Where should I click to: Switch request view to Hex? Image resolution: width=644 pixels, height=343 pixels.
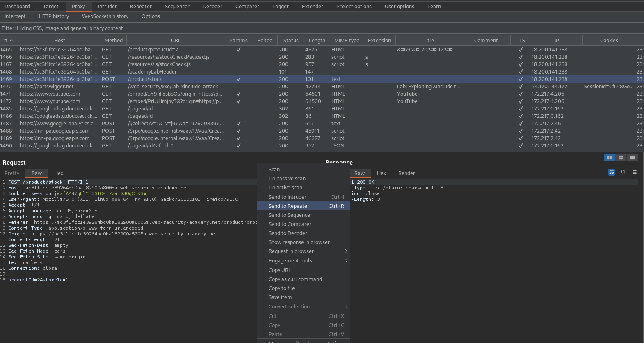[x=59, y=173]
